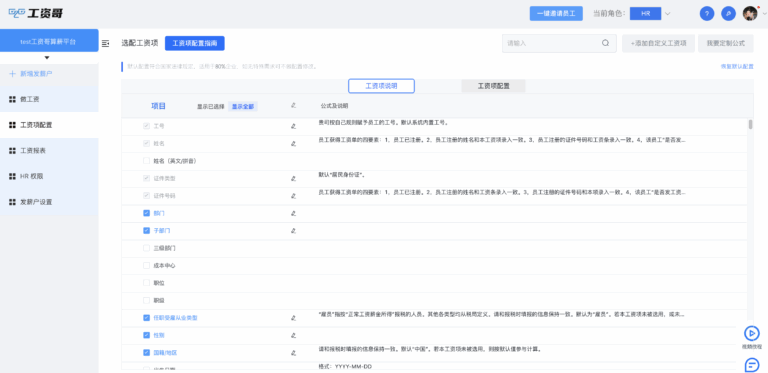The width and height of the screenshot is (768, 373).
Task: Open 发薪户设置 in the sidebar
Action: pos(49,202)
